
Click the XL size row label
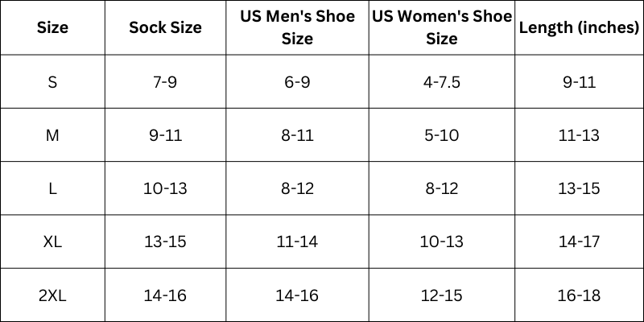tap(52, 242)
